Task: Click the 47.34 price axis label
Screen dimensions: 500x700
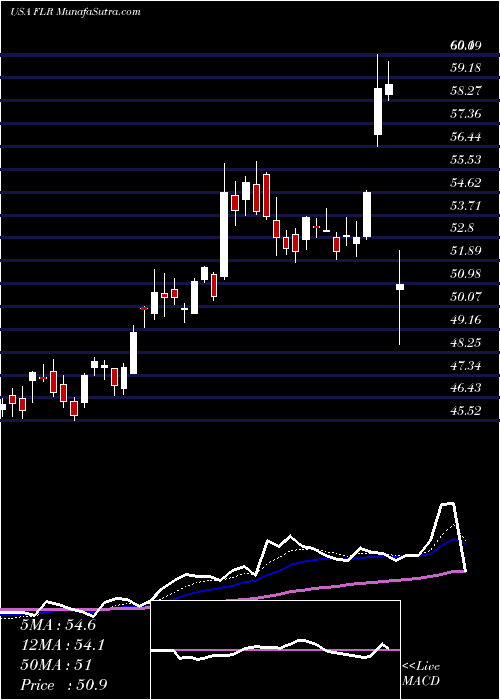Action: coord(466,366)
